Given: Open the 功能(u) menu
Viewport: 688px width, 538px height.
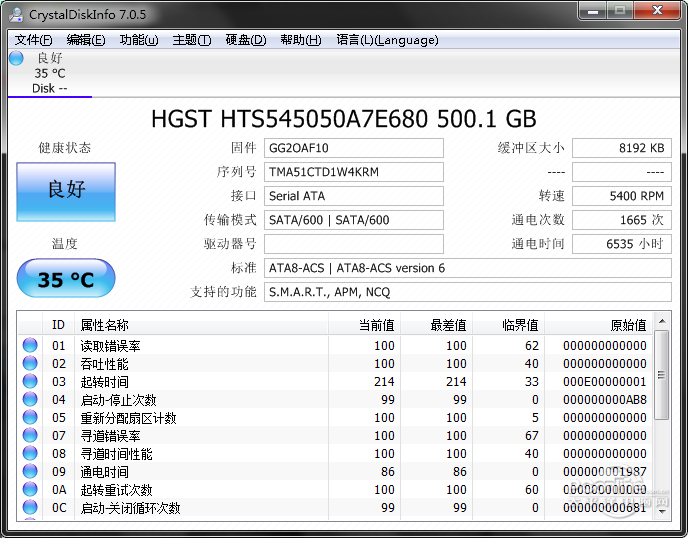Looking at the screenshot, I should pos(139,40).
